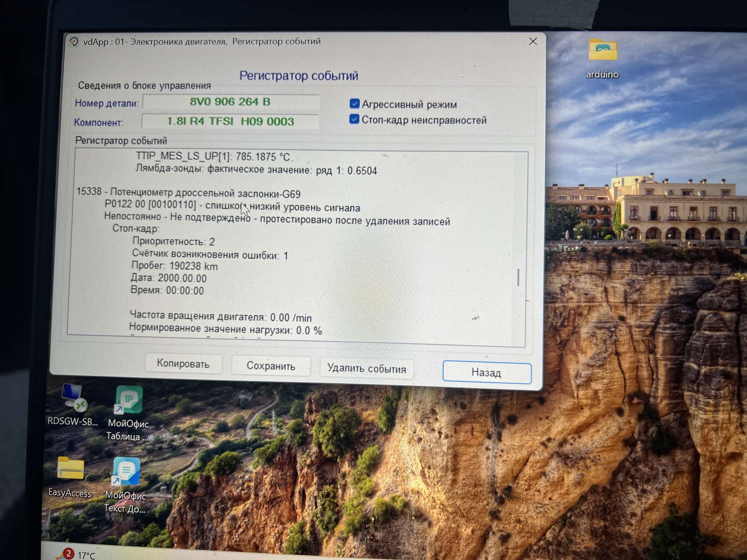Click the vdApp title bar icon
The height and width of the screenshot is (560, 747).
(74, 42)
